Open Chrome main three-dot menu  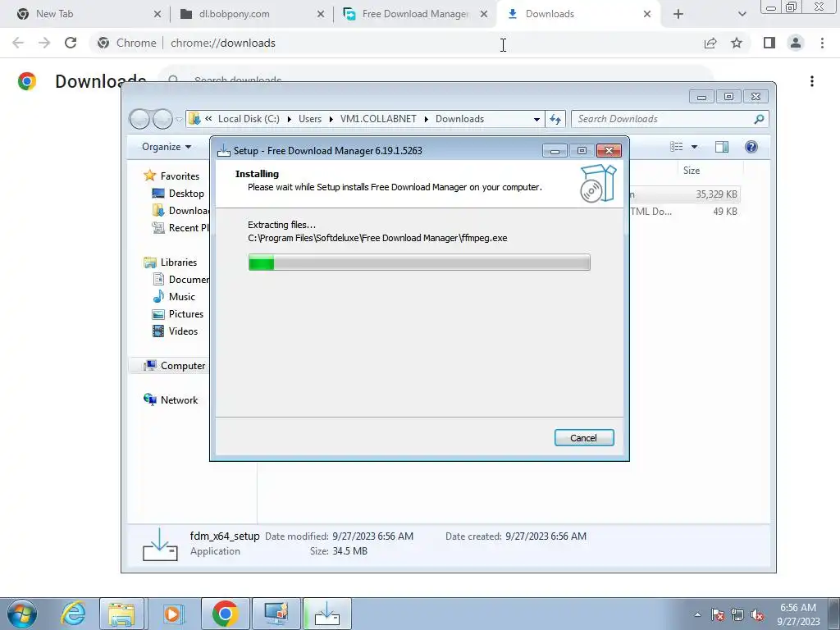tap(822, 43)
